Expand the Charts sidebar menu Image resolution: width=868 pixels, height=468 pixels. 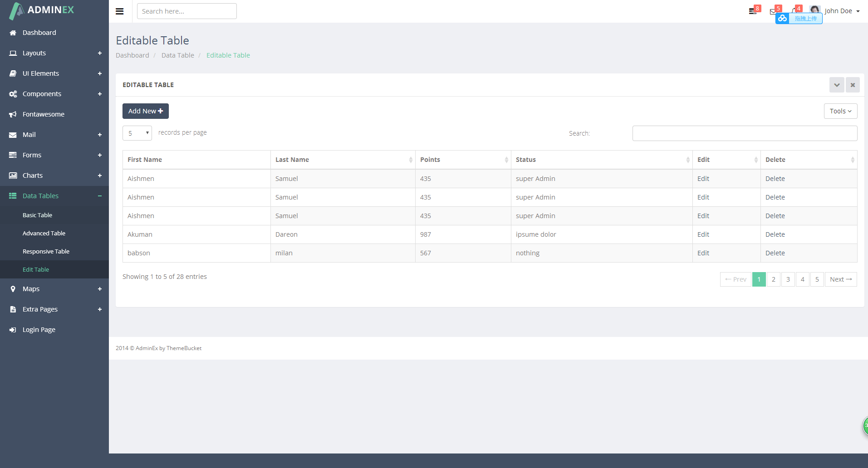(54, 175)
